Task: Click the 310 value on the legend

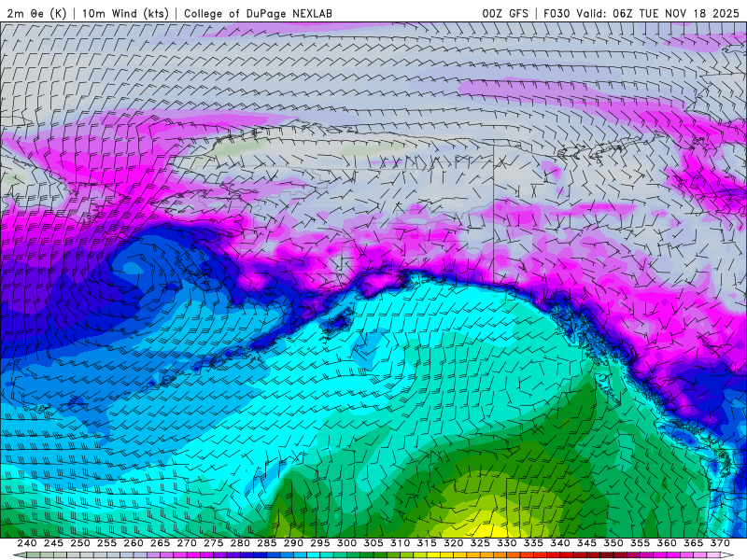Action: coord(401,543)
